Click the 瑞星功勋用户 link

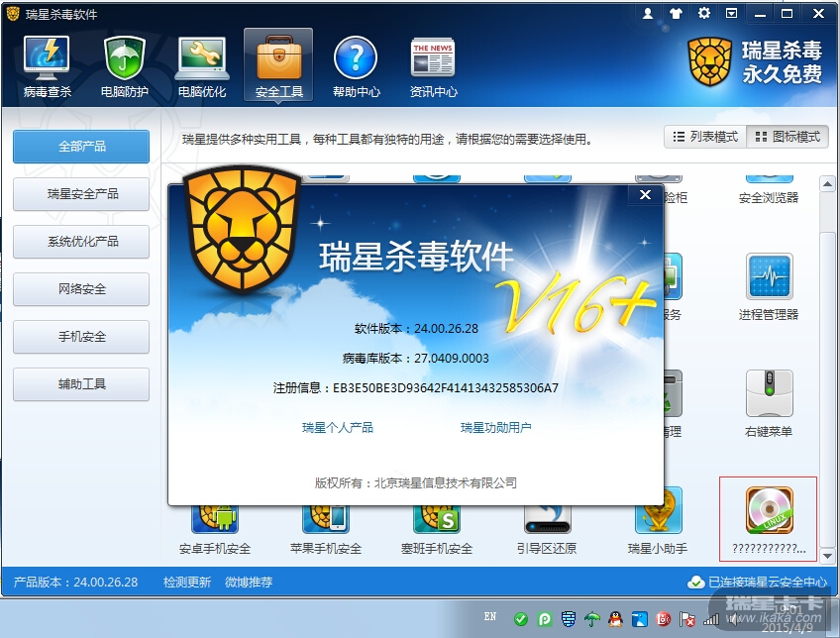[x=495, y=427]
